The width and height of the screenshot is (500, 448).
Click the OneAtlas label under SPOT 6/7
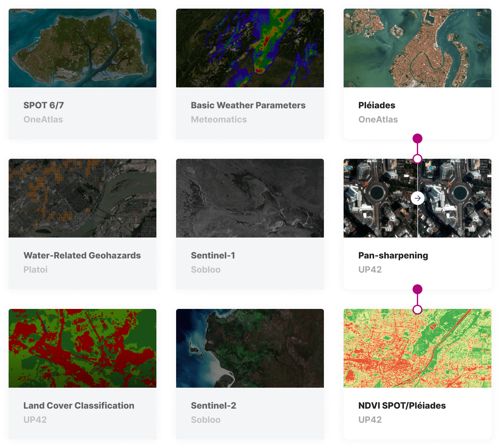tap(43, 119)
